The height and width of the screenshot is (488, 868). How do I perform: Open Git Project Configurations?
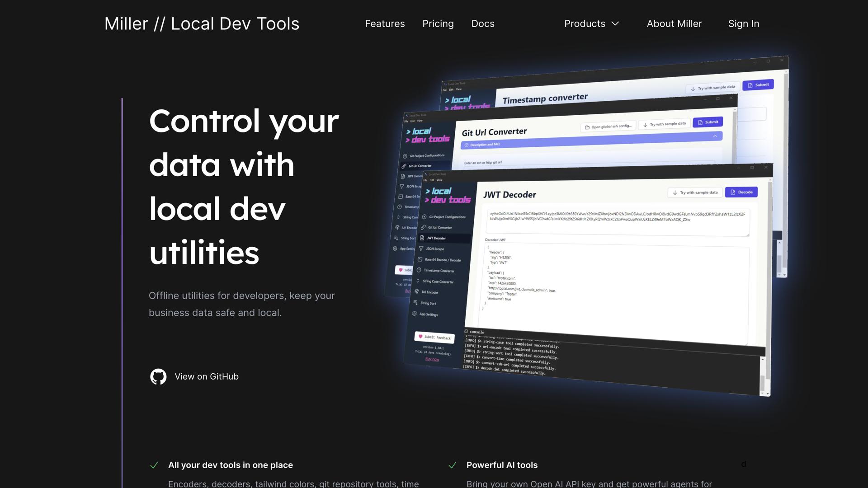pyautogui.click(x=447, y=217)
